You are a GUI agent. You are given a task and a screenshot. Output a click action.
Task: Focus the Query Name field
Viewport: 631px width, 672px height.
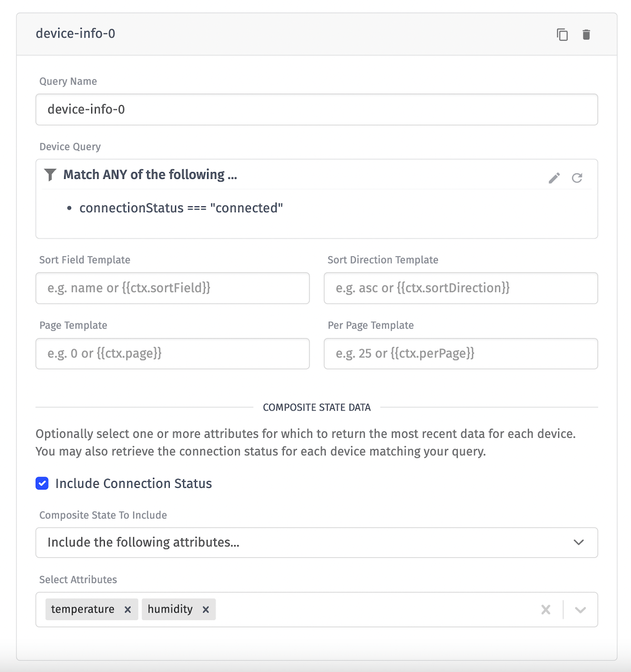[317, 109]
